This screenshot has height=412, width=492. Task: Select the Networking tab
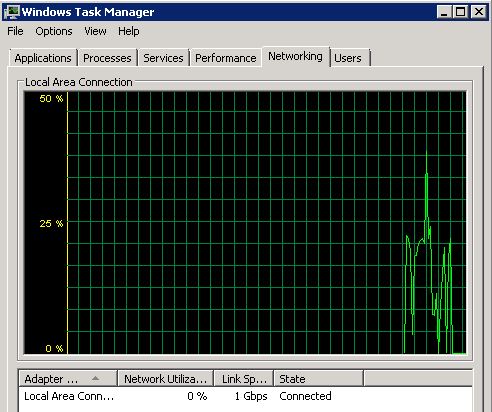tap(295, 57)
